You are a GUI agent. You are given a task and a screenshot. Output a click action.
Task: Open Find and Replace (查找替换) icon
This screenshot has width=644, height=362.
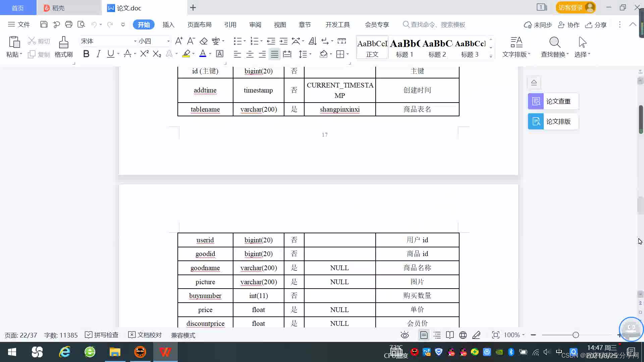pyautogui.click(x=554, y=43)
